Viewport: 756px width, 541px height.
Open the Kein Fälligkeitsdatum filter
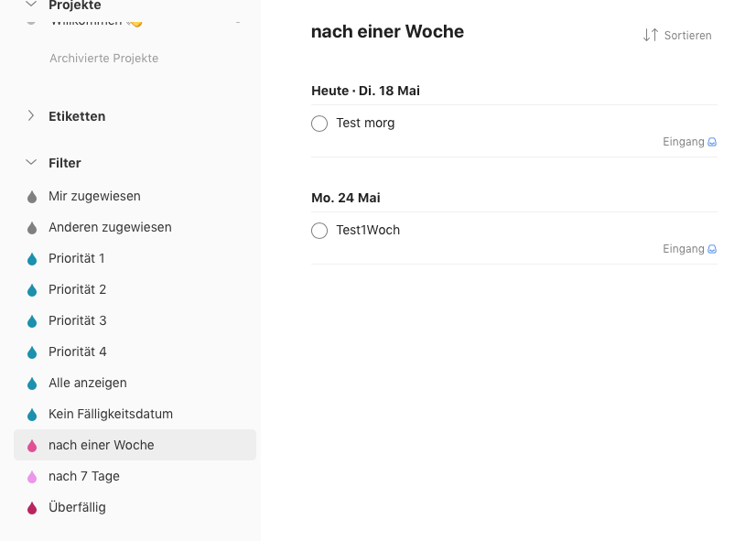coord(135,414)
